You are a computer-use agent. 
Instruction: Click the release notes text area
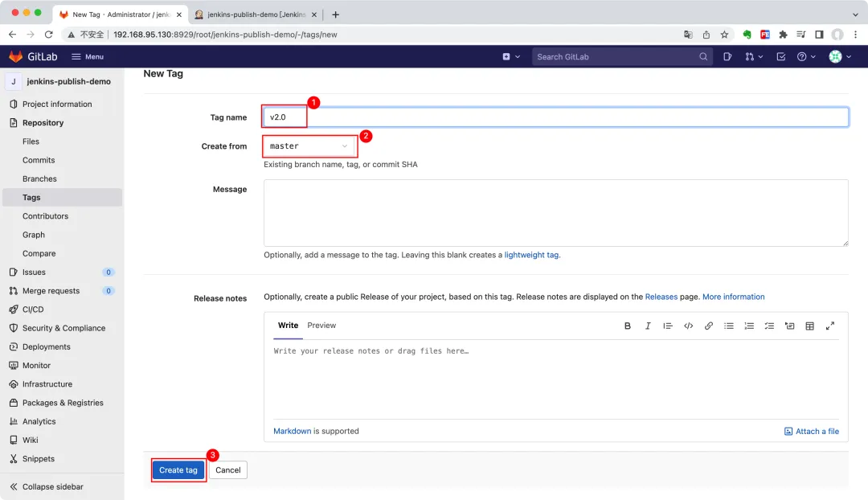(556, 379)
